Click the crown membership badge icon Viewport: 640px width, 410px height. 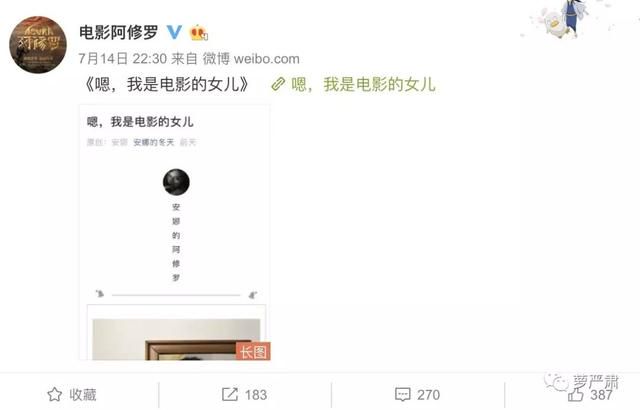[x=198, y=33]
